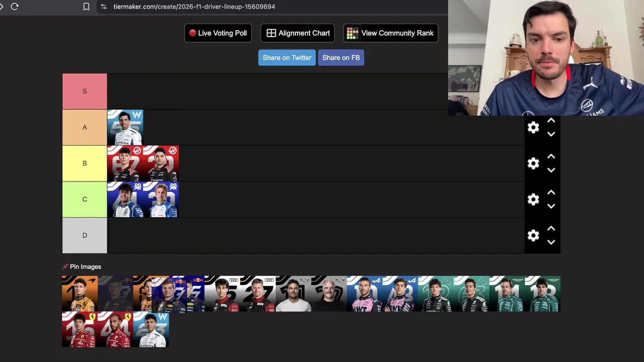Viewport: 644px width, 362px height.
Task: Select Alpine number 10 driver card
Action: coord(365,294)
